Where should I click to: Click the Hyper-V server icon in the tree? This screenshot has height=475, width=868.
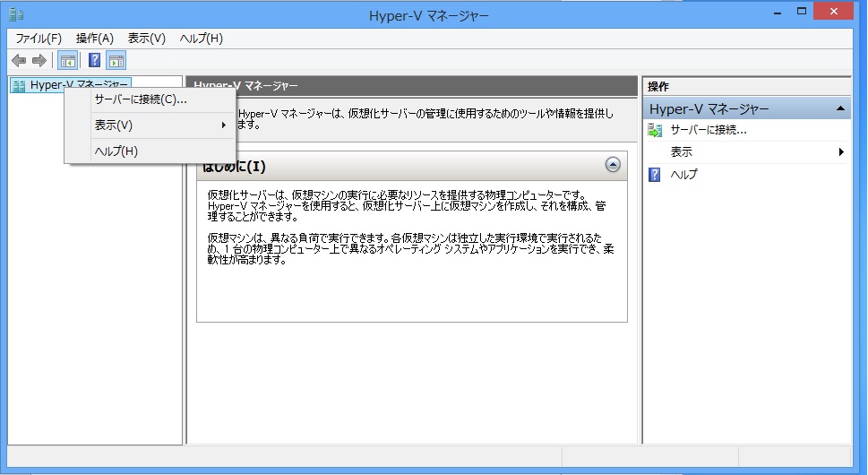tap(18, 86)
